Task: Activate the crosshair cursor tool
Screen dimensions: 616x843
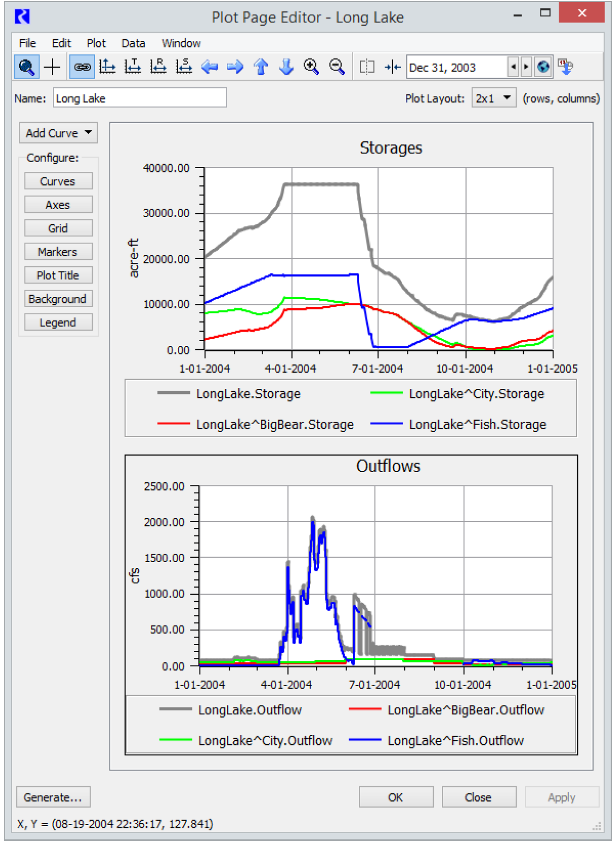Action: point(52,67)
